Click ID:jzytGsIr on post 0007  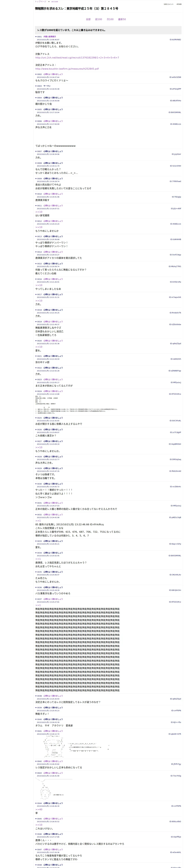[x=176, y=154]
